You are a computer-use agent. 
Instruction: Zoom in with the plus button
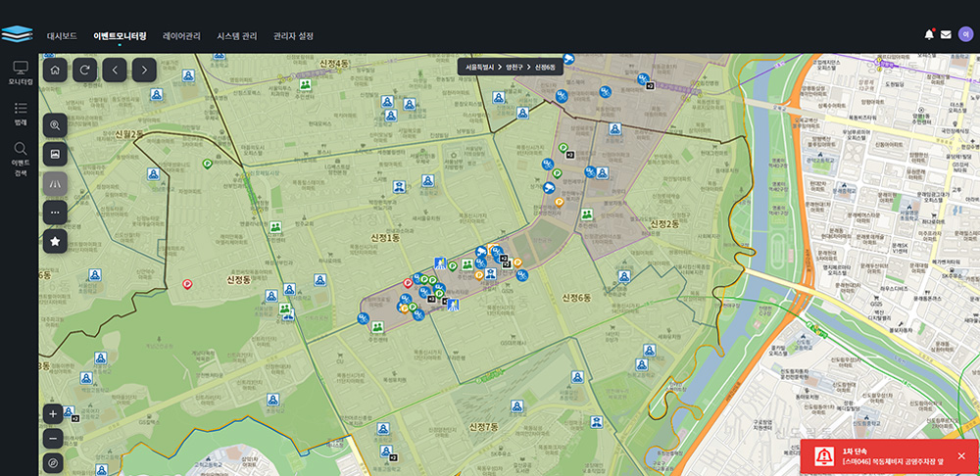coord(54,413)
